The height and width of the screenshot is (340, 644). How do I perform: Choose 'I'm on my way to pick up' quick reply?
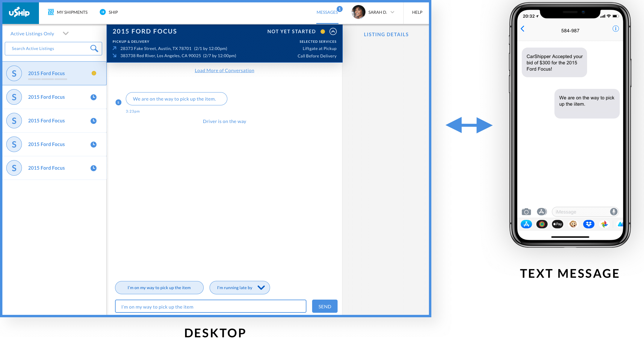[159, 288]
